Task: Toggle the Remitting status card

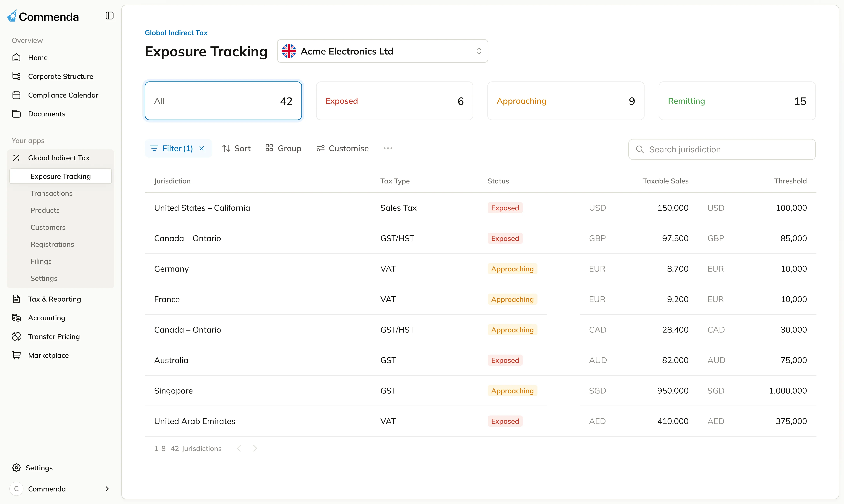Action: pyautogui.click(x=737, y=101)
